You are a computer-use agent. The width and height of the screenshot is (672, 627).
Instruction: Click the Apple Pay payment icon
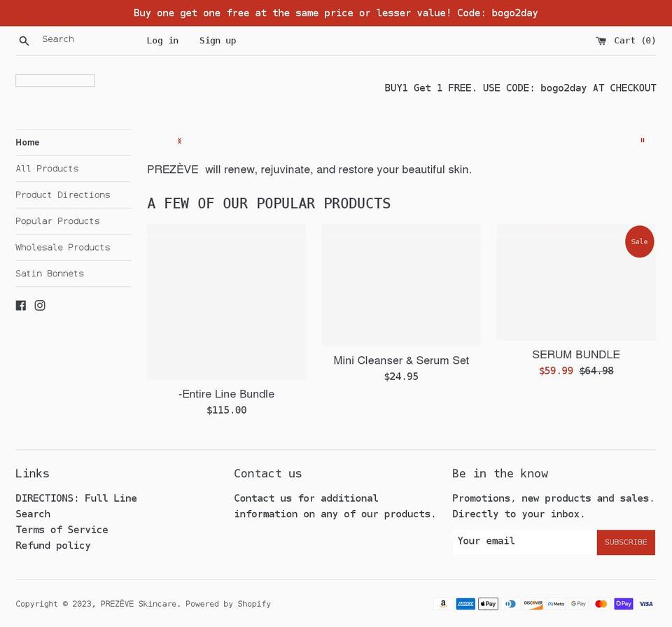point(488,604)
